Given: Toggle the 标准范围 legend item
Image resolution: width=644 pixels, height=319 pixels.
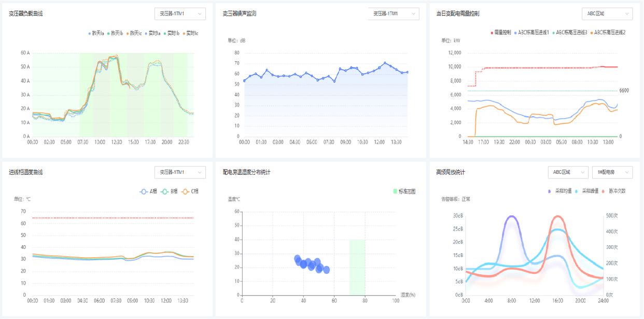Looking at the screenshot, I should 404,191.
